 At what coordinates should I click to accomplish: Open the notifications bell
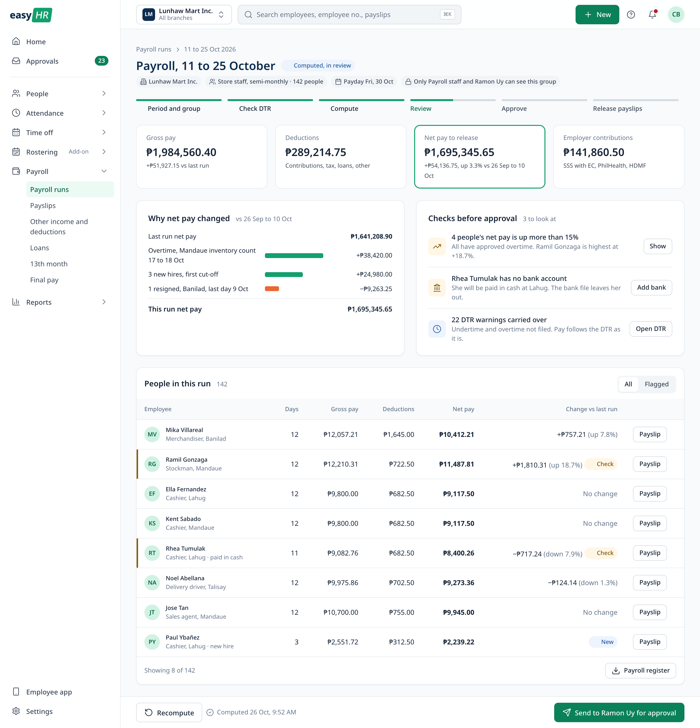tap(652, 15)
